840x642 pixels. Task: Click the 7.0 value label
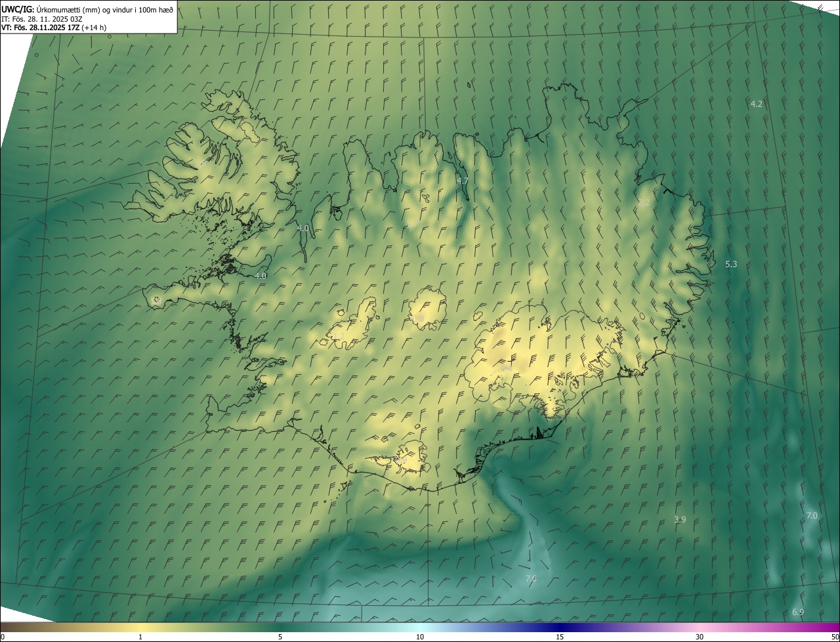812,515
